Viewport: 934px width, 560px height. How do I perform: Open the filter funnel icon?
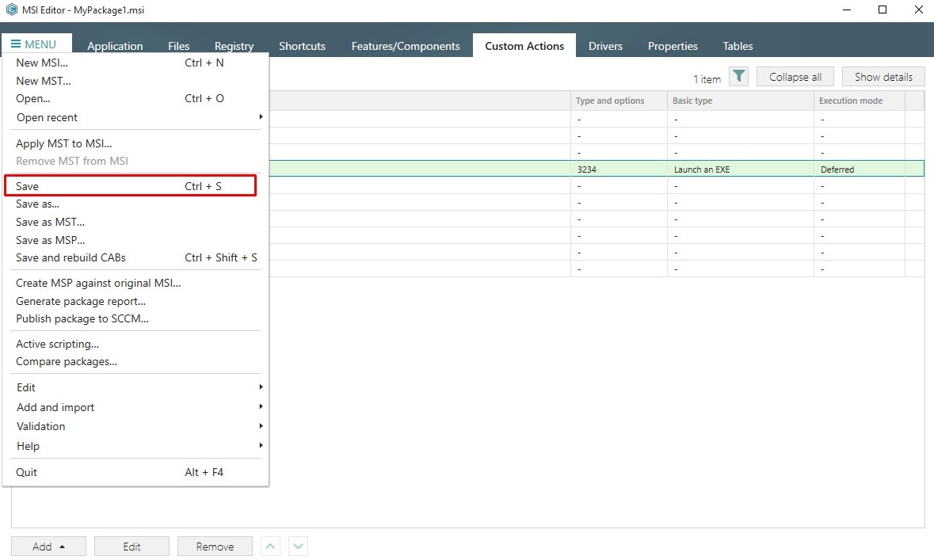click(x=738, y=76)
